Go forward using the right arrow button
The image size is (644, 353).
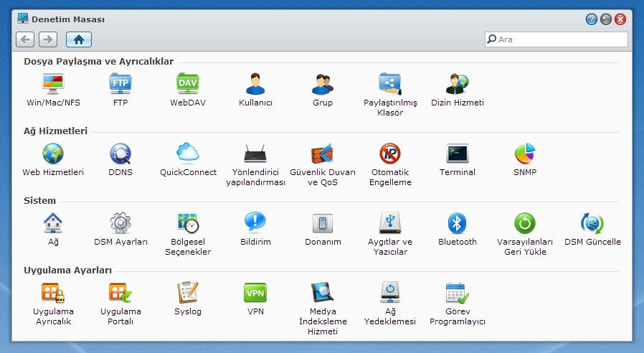click(48, 39)
